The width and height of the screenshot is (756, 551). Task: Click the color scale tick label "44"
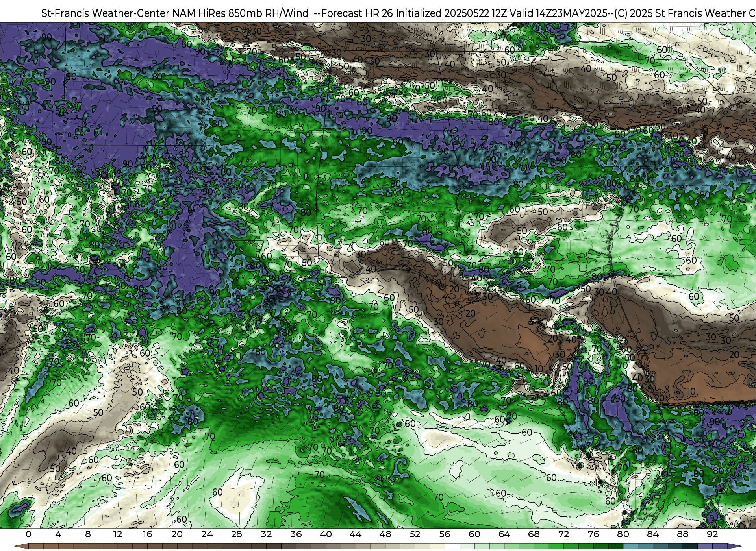(x=356, y=534)
